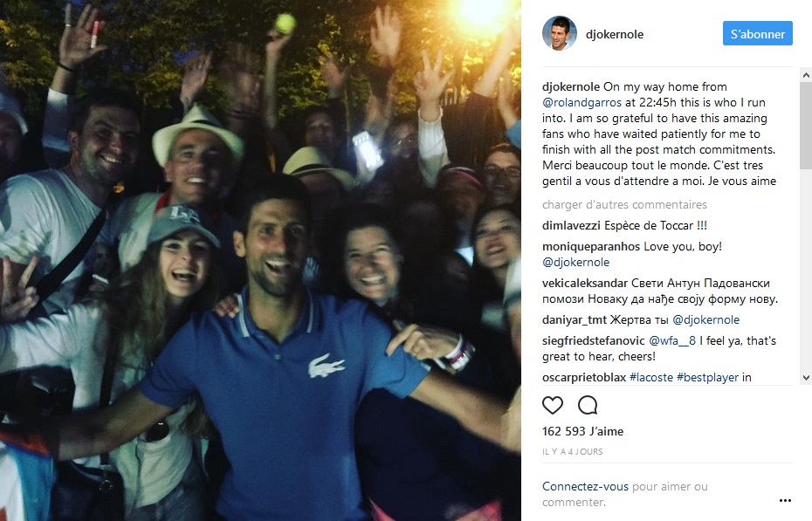Open the #lacoste hashtag
The height and width of the screenshot is (521, 812).
[651, 377]
